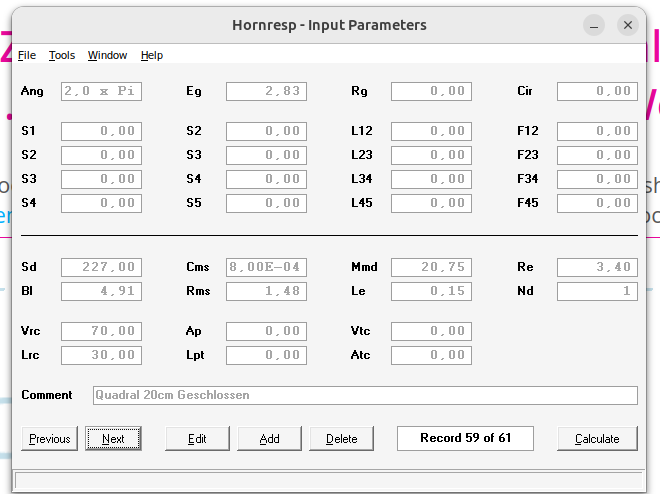Run Calculate
The image size is (660, 494).
(x=597, y=438)
